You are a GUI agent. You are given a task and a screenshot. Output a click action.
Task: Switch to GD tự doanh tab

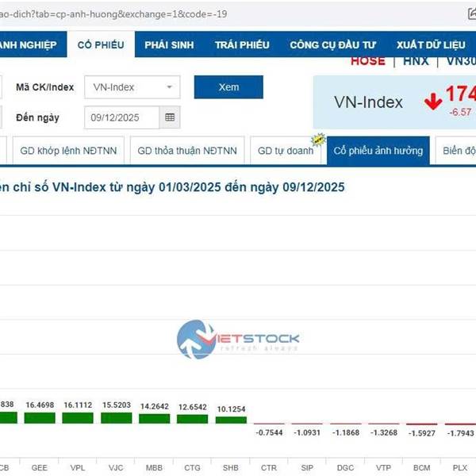(x=286, y=151)
